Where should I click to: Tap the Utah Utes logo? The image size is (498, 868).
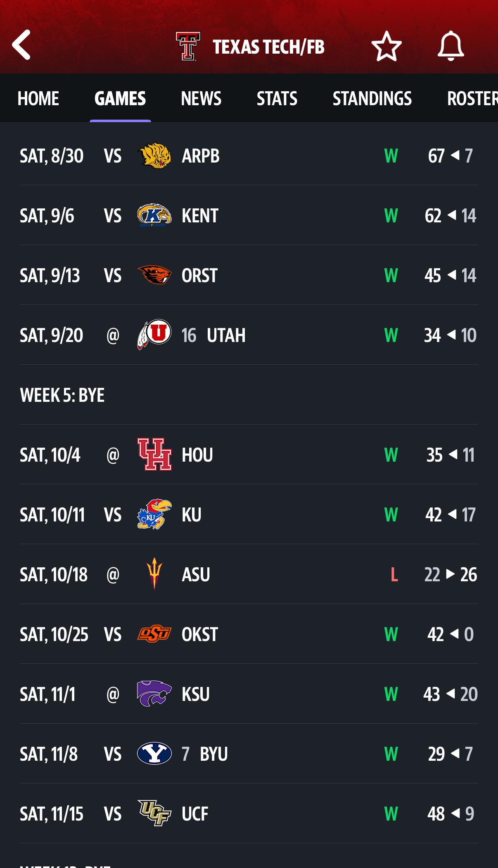154,335
